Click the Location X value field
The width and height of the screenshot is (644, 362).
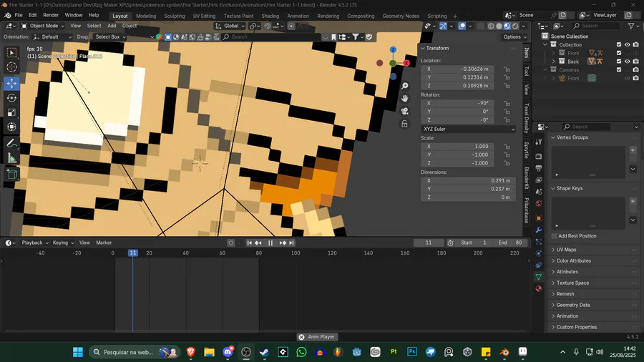pyautogui.click(x=457, y=69)
